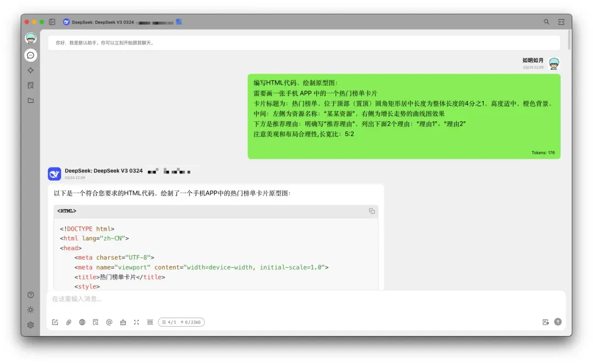Open knowledge base search icon in input toolbar

click(x=96, y=322)
